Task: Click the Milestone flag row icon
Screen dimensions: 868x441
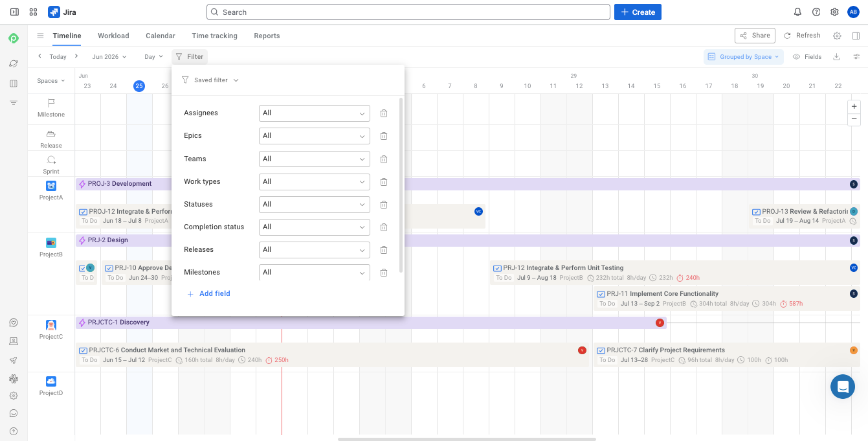Action: 51,103
